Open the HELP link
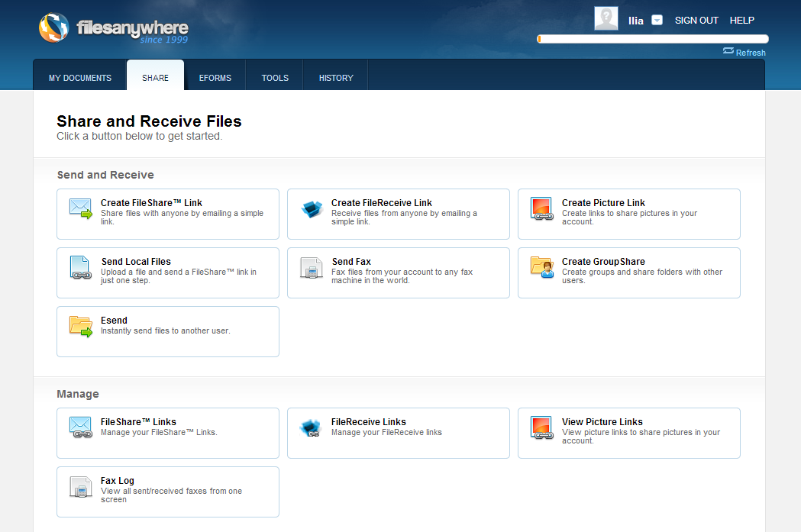The image size is (801, 532). pos(741,21)
